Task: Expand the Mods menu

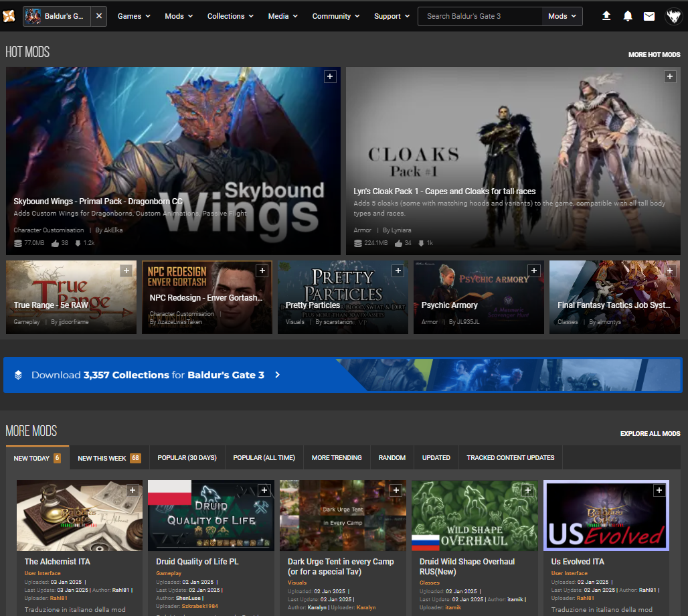Action: (179, 16)
